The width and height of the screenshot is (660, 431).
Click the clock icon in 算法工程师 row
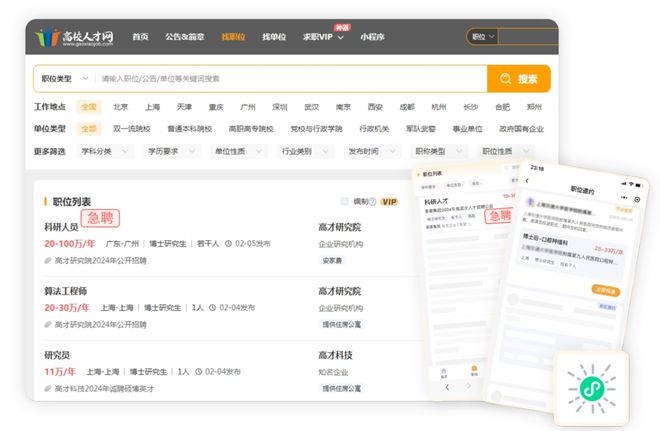(x=213, y=308)
